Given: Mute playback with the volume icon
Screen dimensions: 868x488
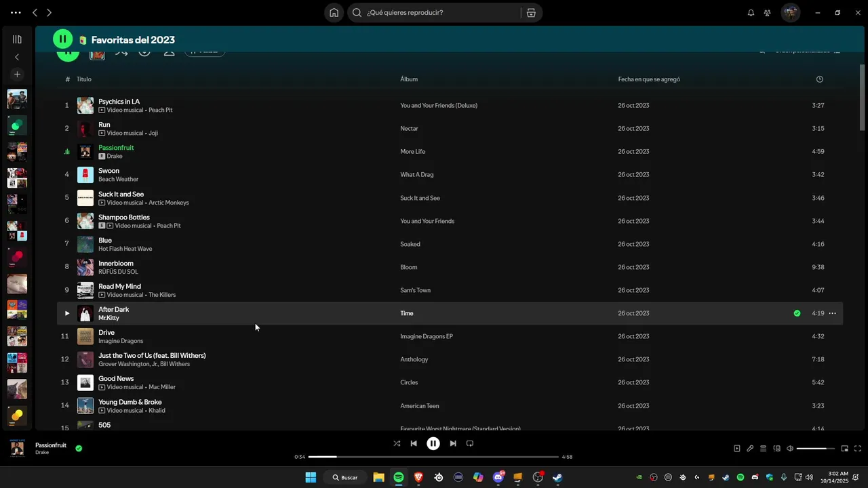Looking at the screenshot, I should coord(790,448).
